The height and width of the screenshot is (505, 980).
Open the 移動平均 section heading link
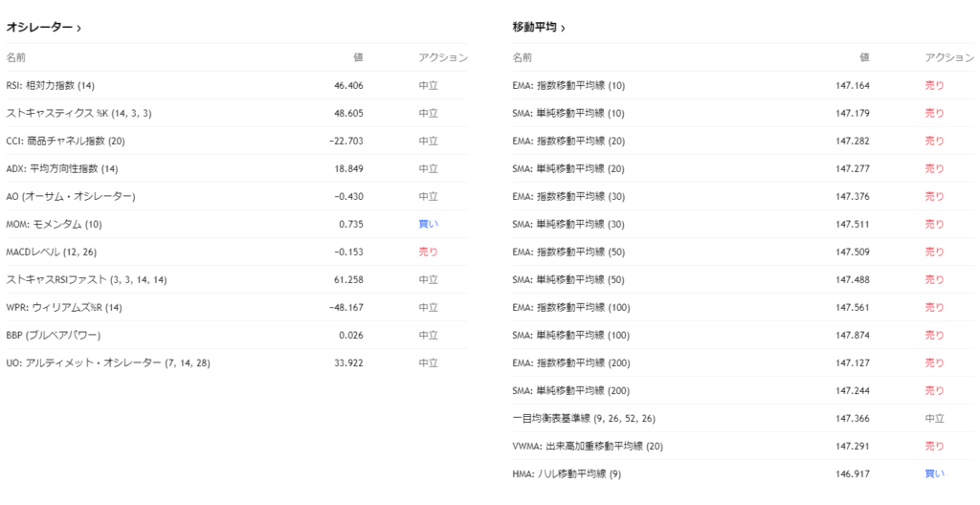534,28
